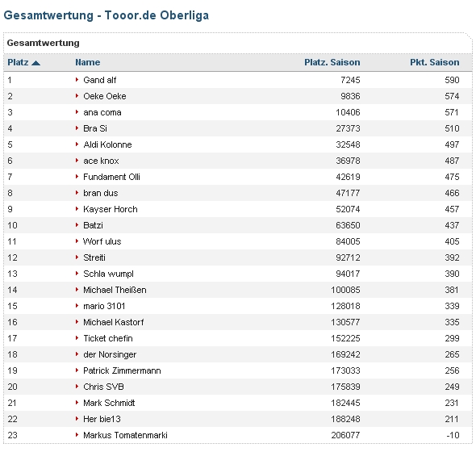Screen dimensions: 476x452
Task: Sort by Pkt. Saison column header
Action: click(434, 62)
